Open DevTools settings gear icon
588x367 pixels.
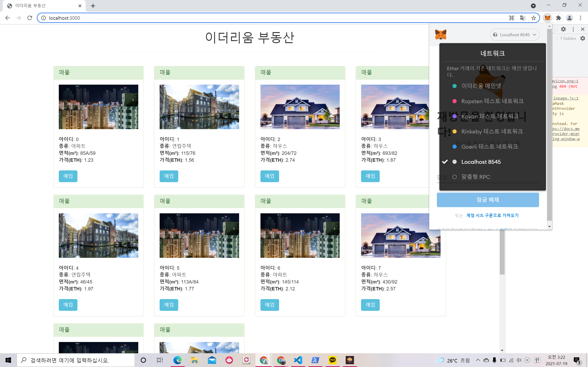563,29
